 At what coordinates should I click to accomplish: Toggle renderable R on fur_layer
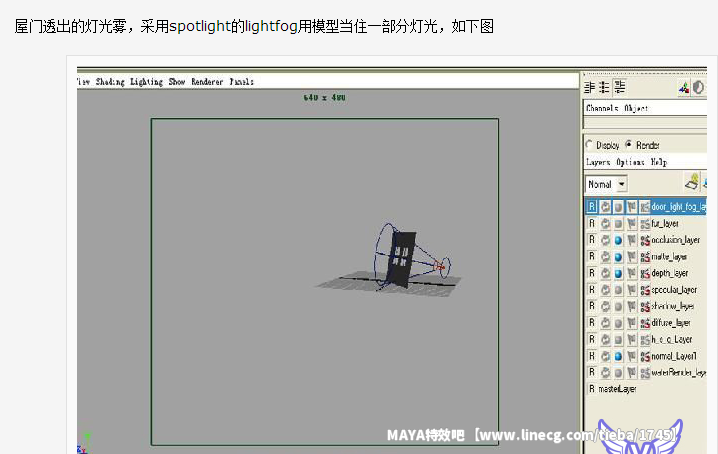pos(592,224)
